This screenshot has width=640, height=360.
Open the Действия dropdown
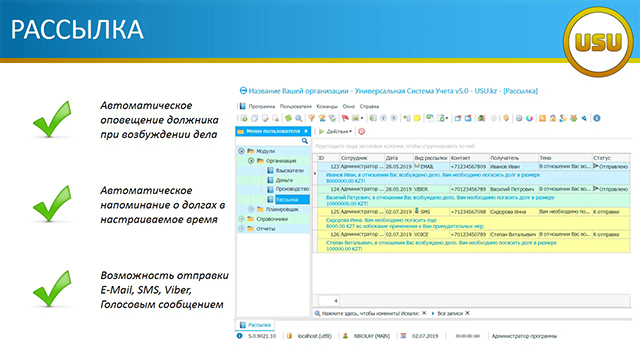click(x=336, y=131)
